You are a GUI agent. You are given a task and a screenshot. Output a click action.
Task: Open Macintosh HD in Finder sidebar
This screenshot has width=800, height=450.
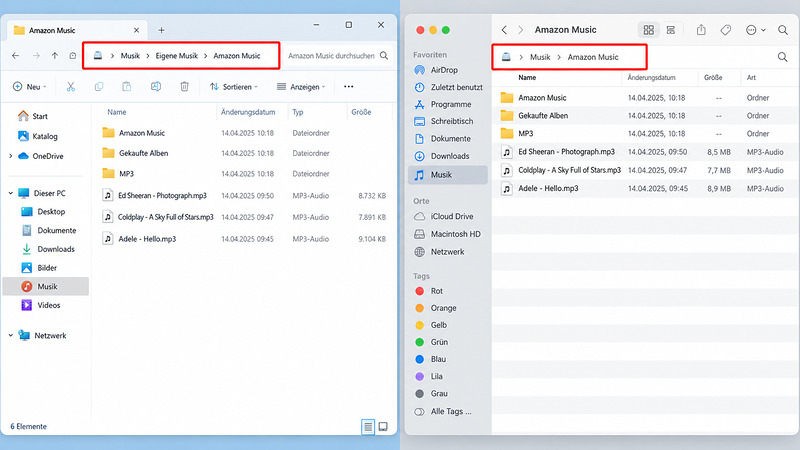(455, 234)
